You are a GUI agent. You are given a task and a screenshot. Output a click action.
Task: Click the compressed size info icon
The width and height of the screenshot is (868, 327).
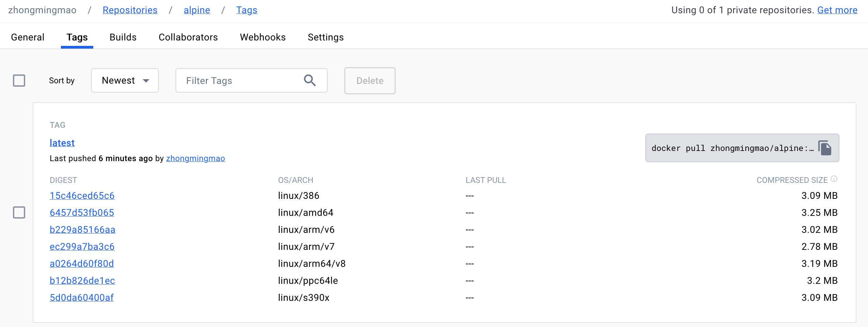[x=834, y=179]
